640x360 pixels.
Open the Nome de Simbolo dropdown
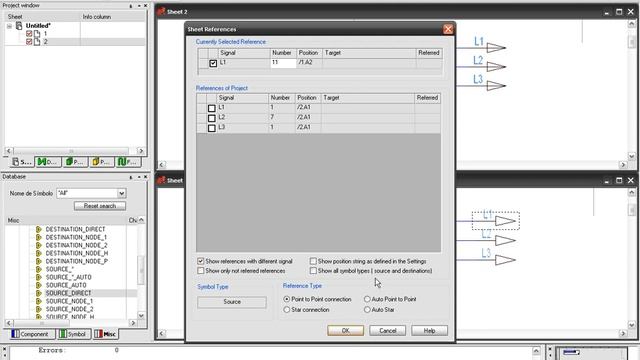click(x=121, y=193)
